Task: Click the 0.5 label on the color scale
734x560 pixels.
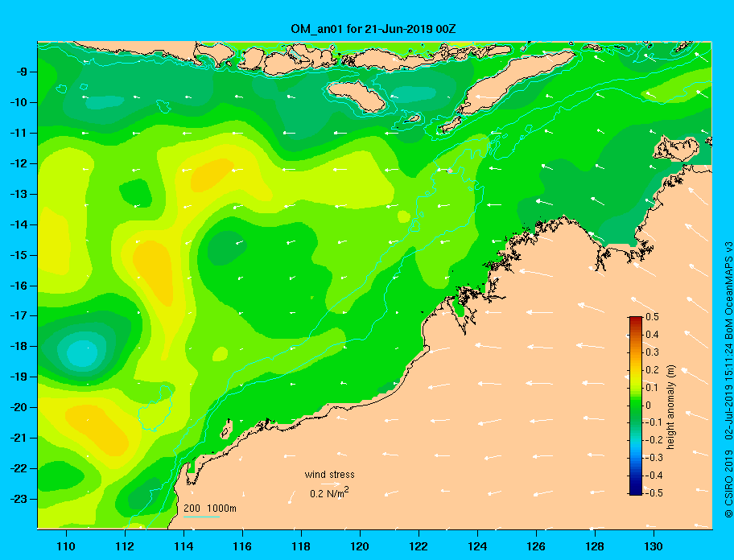Action: coord(652,317)
